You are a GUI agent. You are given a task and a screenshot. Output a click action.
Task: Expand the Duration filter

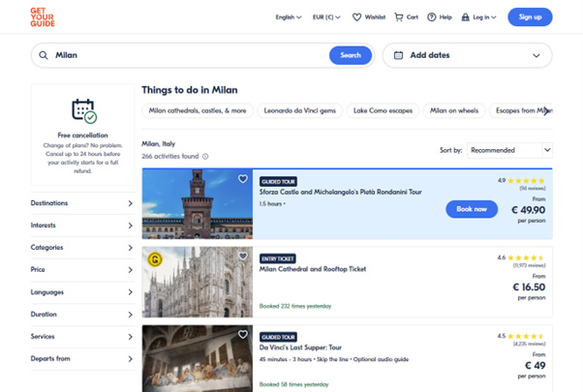[x=82, y=315]
